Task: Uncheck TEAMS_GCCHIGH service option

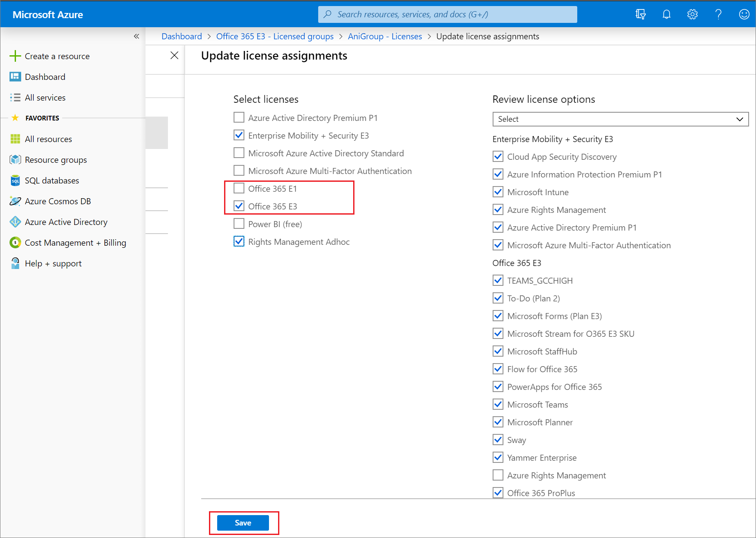Action: [498, 280]
